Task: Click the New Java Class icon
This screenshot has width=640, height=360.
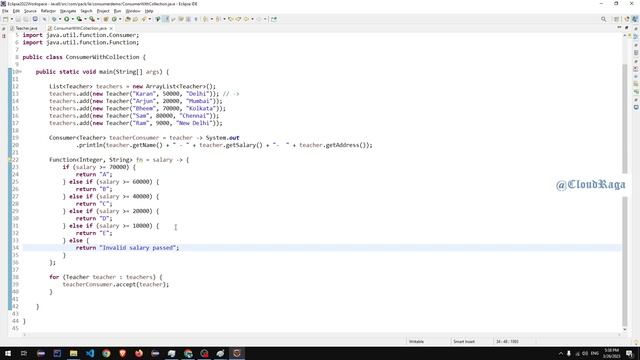Action: coord(114,19)
